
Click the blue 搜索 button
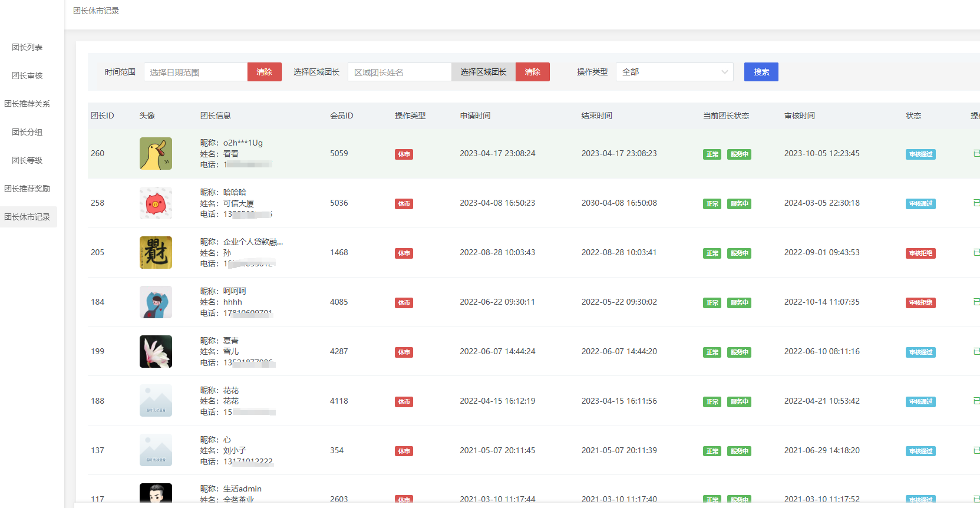click(x=761, y=72)
